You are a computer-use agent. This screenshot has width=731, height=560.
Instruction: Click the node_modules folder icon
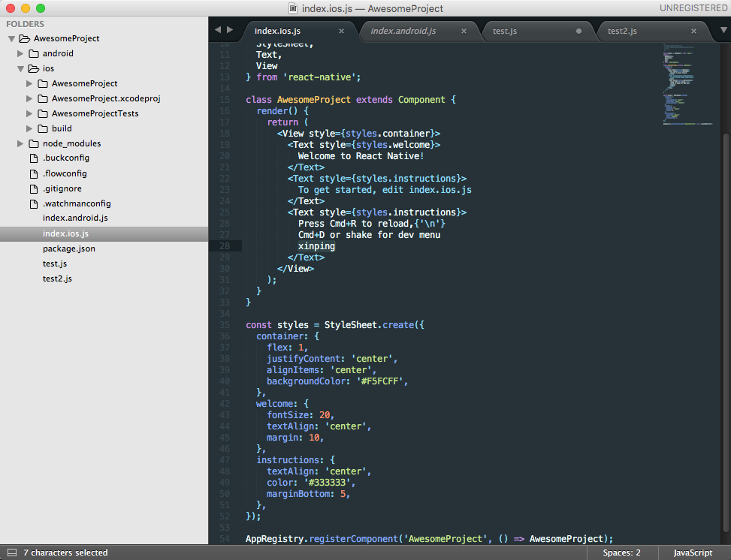(x=34, y=143)
